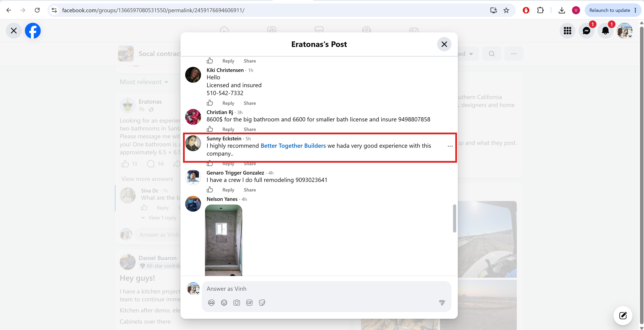Click View more answers link
Viewport: 644px width, 330px height.
(147, 179)
